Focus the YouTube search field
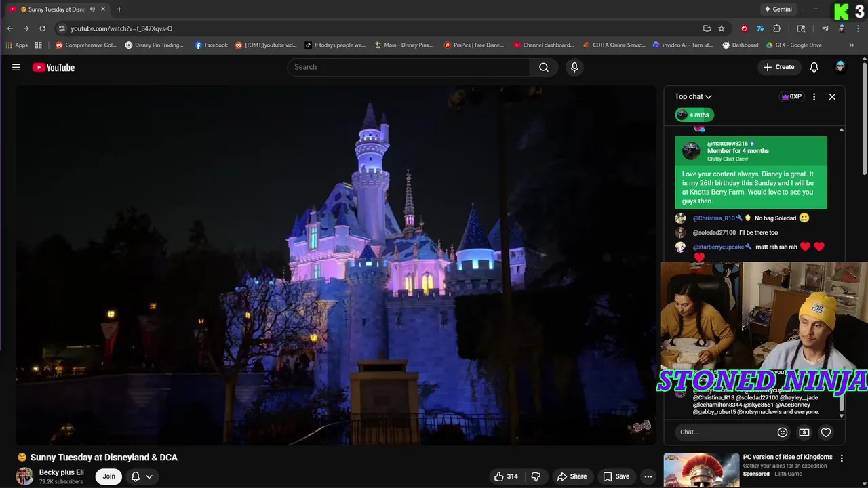Image resolution: width=868 pixels, height=488 pixels. pyautogui.click(x=408, y=67)
